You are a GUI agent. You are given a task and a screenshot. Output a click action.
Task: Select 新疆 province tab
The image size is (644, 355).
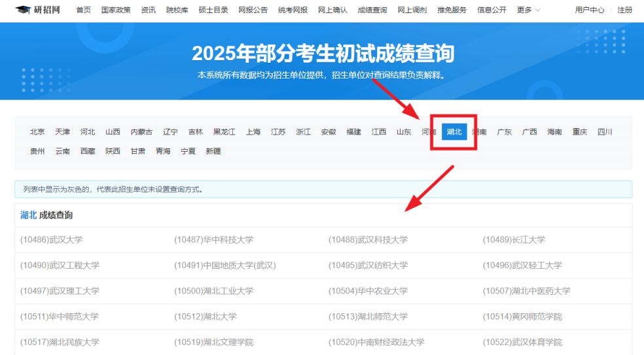pos(213,151)
